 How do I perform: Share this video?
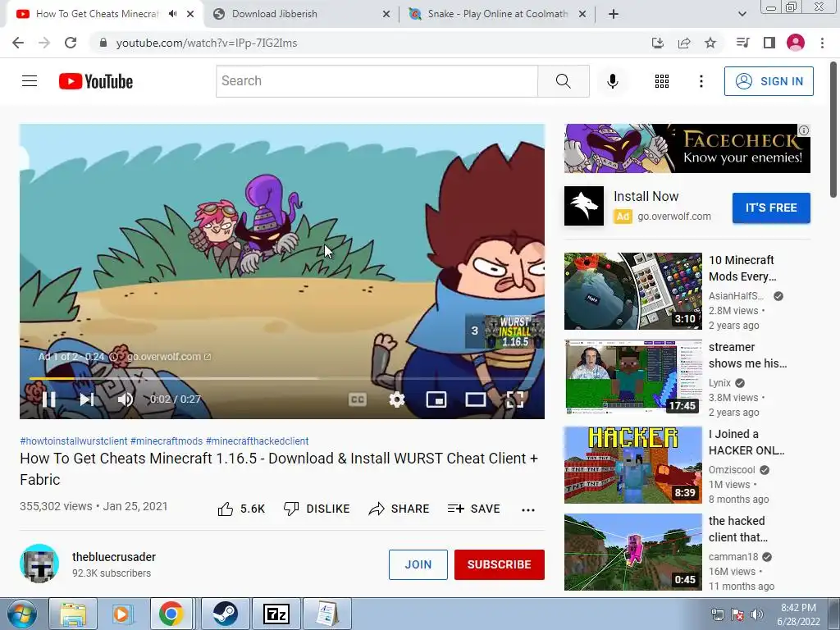(x=399, y=509)
